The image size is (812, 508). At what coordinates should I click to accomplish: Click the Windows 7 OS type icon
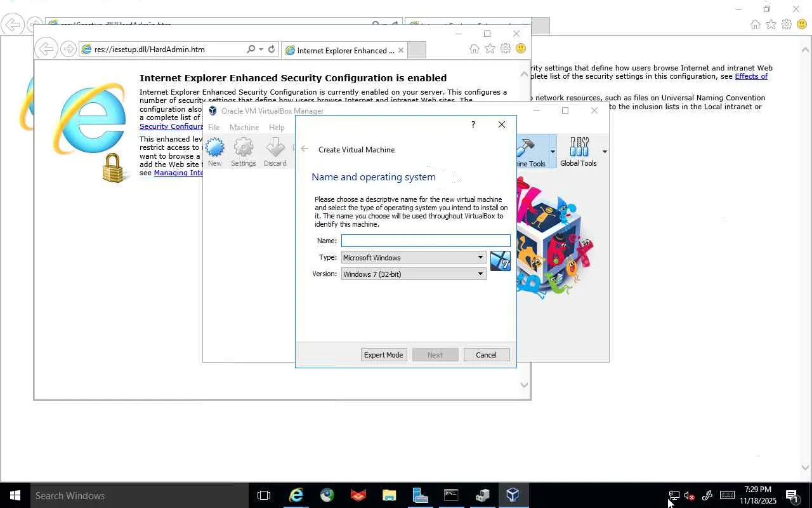[501, 261]
